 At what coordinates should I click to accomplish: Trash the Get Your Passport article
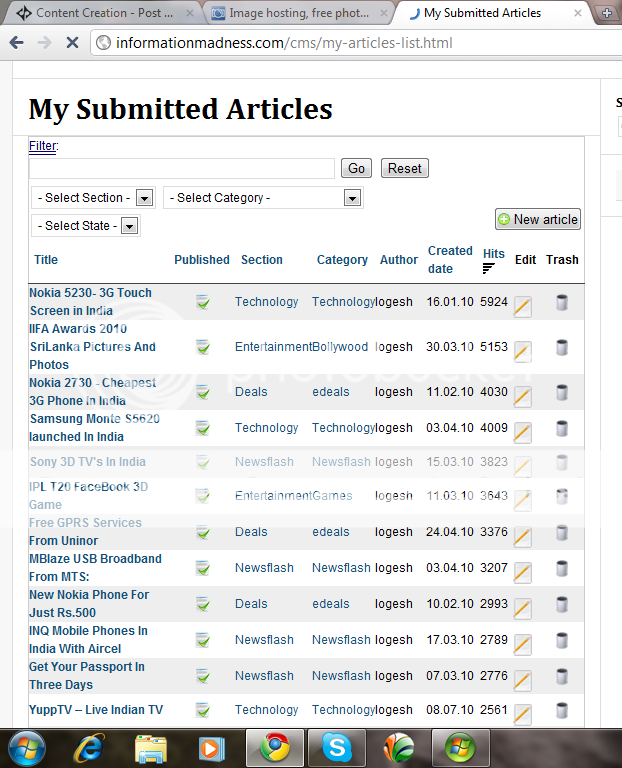(x=562, y=676)
